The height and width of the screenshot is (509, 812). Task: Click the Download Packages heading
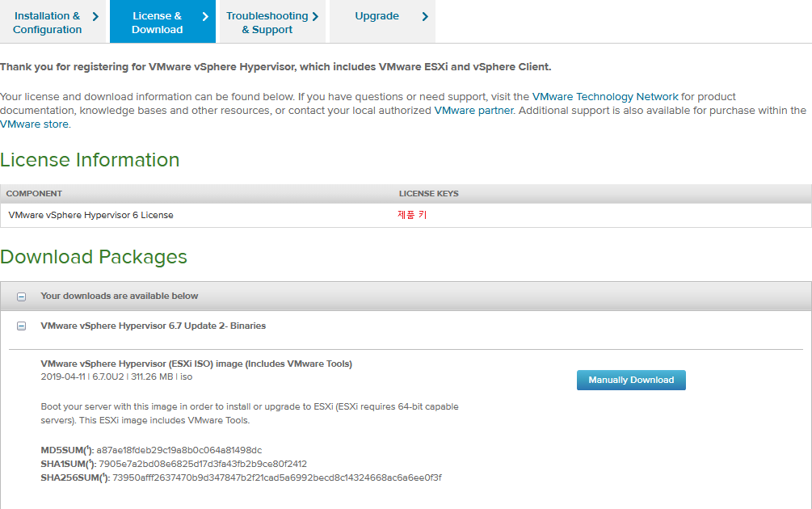coord(93,257)
